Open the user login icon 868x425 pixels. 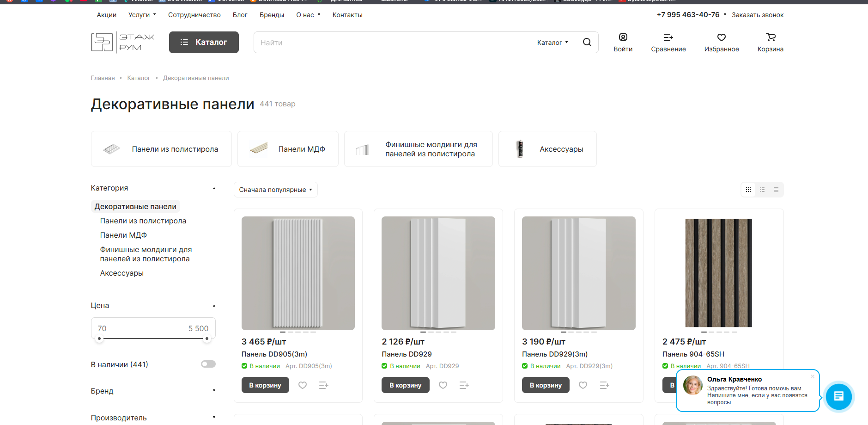(x=623, y=37)
